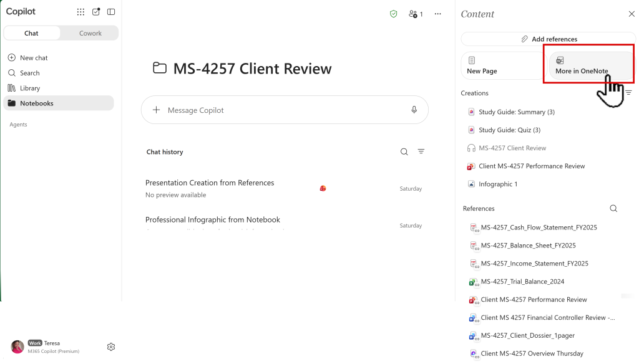Open the three-dot more options menu
The height and width of the screenshot is (364, 639).
tap(437, 14)
